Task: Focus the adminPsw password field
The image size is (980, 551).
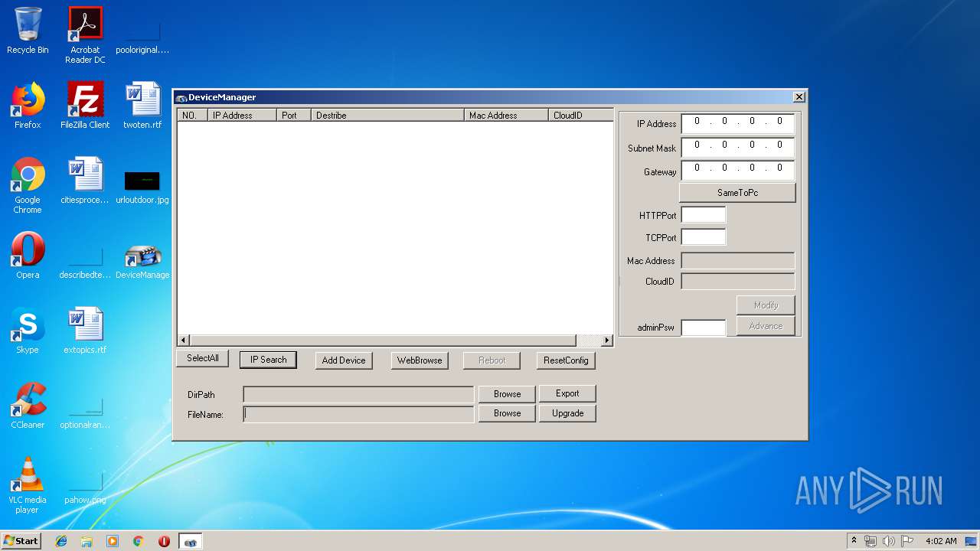Action: [704, 328]
